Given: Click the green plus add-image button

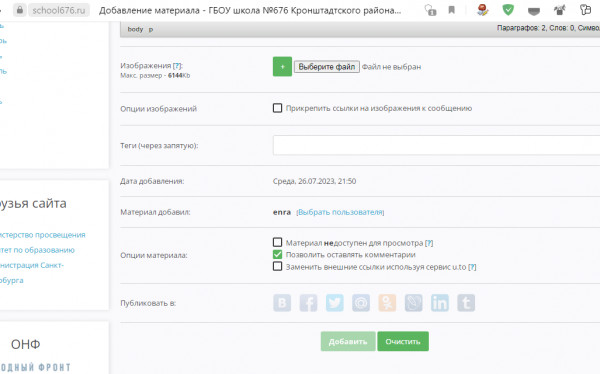Looking at the screenshot, I should coord(282,67).
